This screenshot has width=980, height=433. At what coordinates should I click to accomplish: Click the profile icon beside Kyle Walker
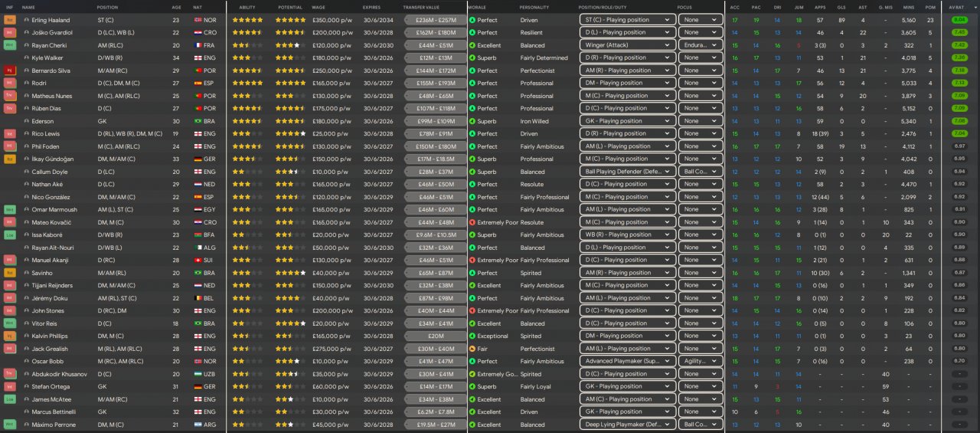coord(27,58)
